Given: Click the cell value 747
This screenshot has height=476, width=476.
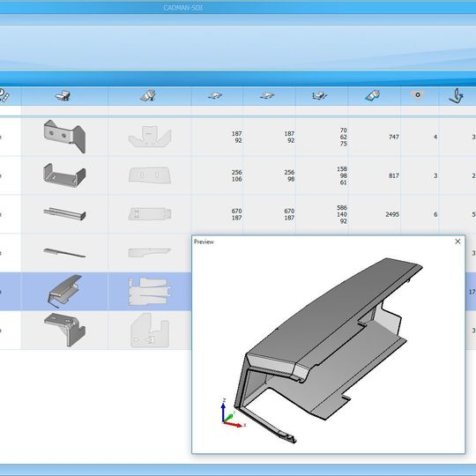Looking at the screenshot, I should tap(394, 137).
